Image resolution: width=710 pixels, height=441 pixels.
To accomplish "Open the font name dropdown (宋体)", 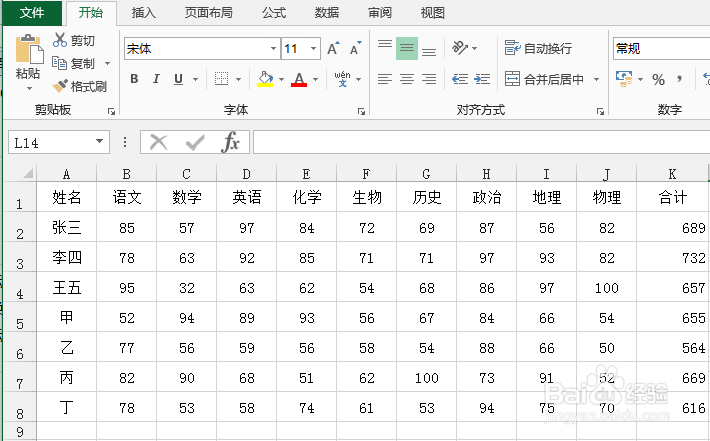I will point(273,48).
